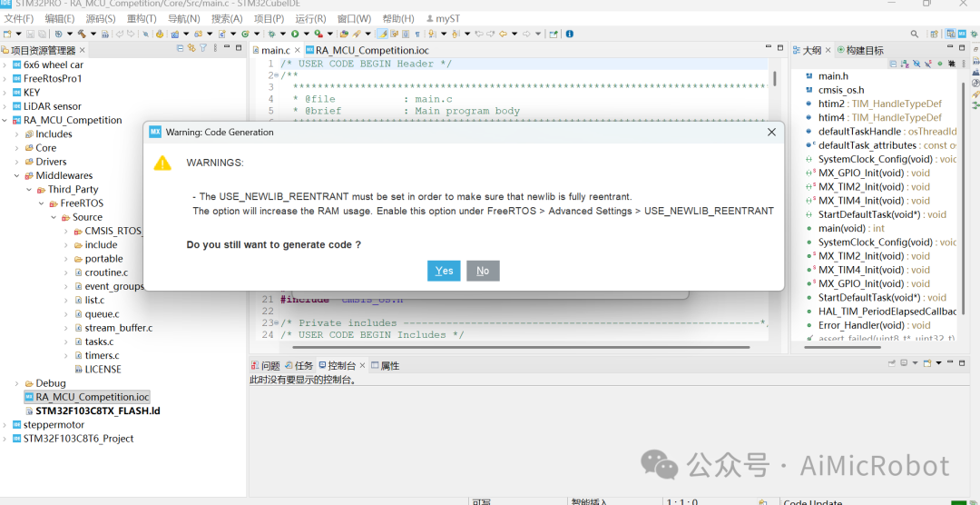Click the Build hammer icon in toolbar
Viewport: 980px width, 505px height.
tap(82, 34)
